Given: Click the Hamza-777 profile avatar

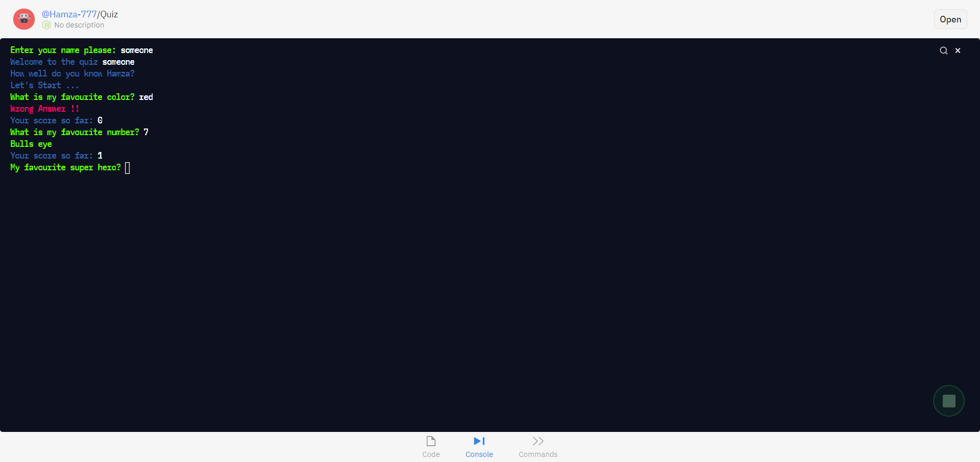Looking at the screenshot, I should [24, 19].
